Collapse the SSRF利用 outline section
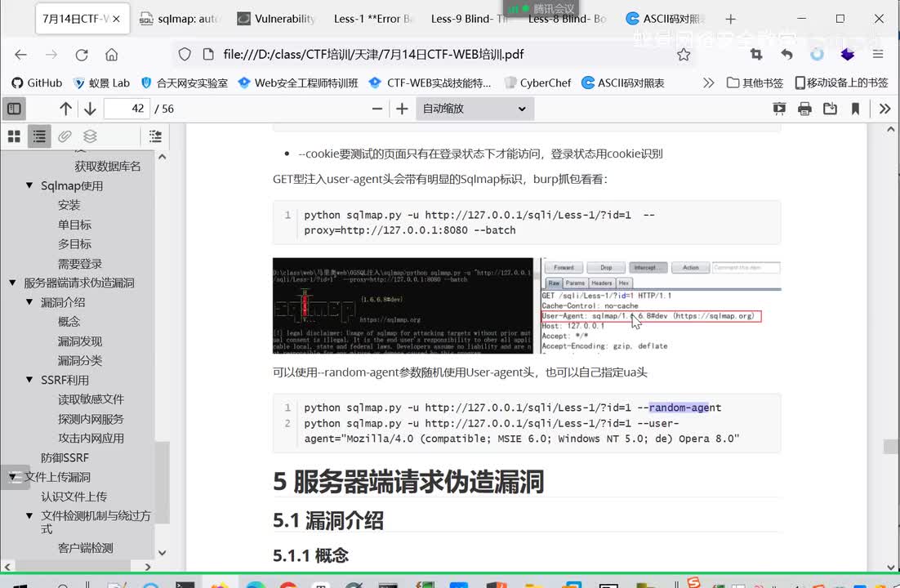900x588 pixels. (x=29, y=380)
